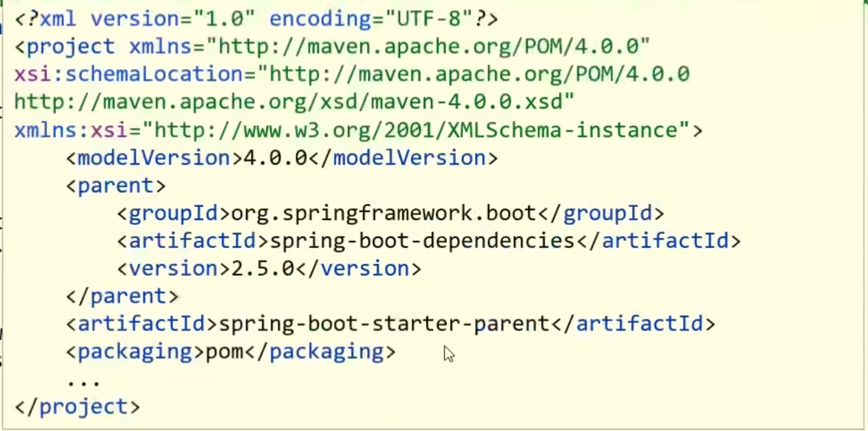
Task: Click the version value 2.5.0
Action: click(262, 269)
